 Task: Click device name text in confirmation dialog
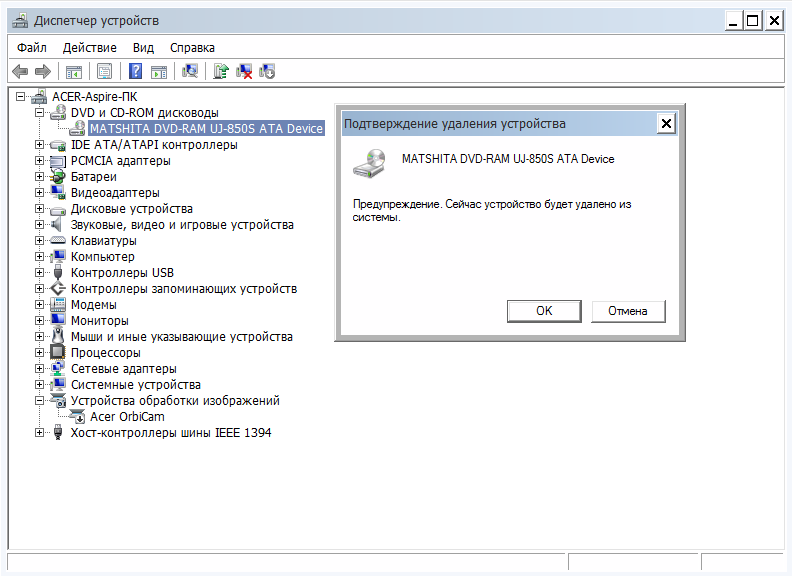pyautogui.click(x=508, y=159)
